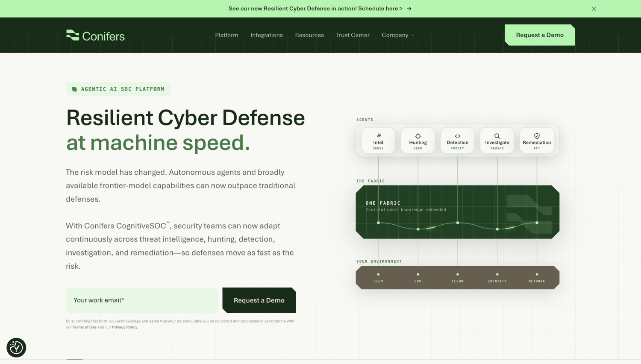This screenshot has width=641, height=364.
Task: Open the Resources menu
Action: [309, 35]
